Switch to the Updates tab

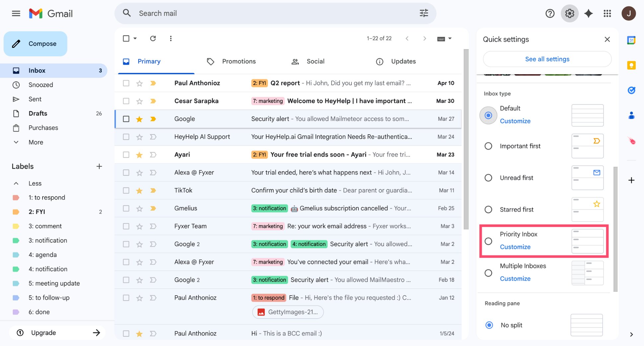pos(403,62)
